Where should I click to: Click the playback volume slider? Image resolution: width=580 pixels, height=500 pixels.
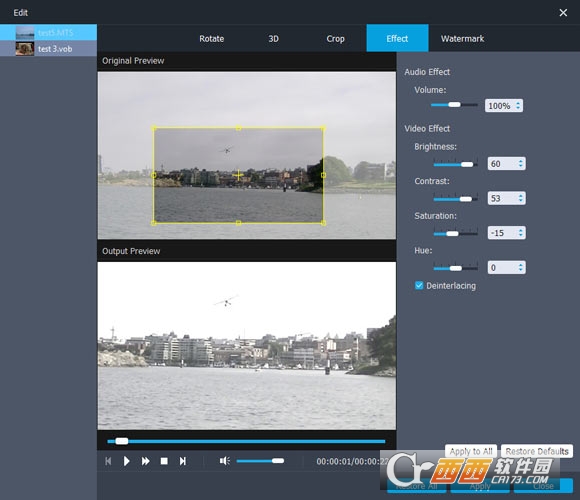(260, 461)
